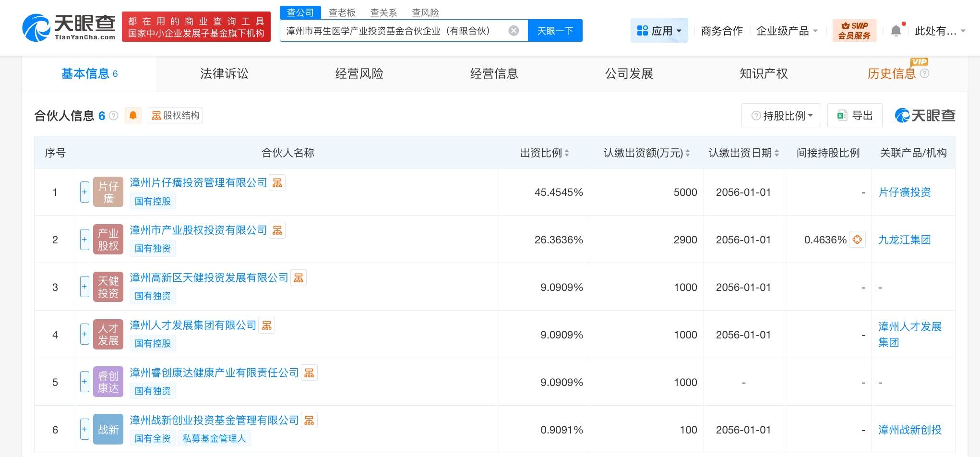This screenshot has width=980, height=457.
Task: Open the 应用 dropdown menu
Action: 659,31
